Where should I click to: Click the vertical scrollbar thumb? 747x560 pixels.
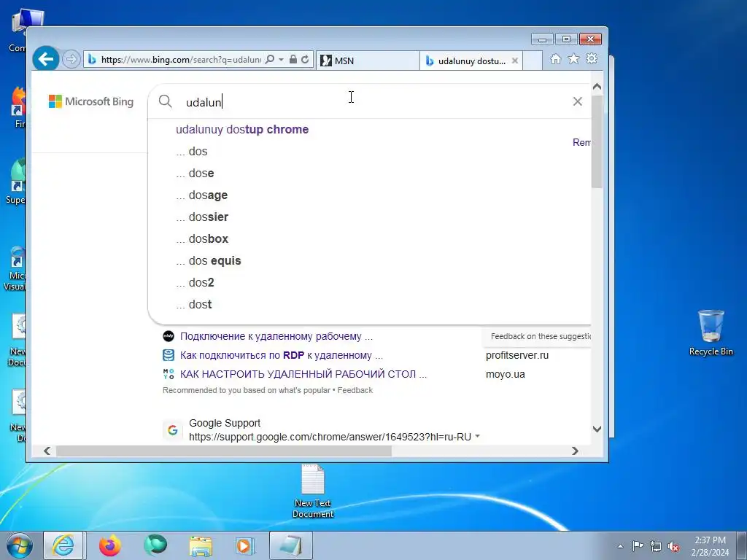pos(597,141)
